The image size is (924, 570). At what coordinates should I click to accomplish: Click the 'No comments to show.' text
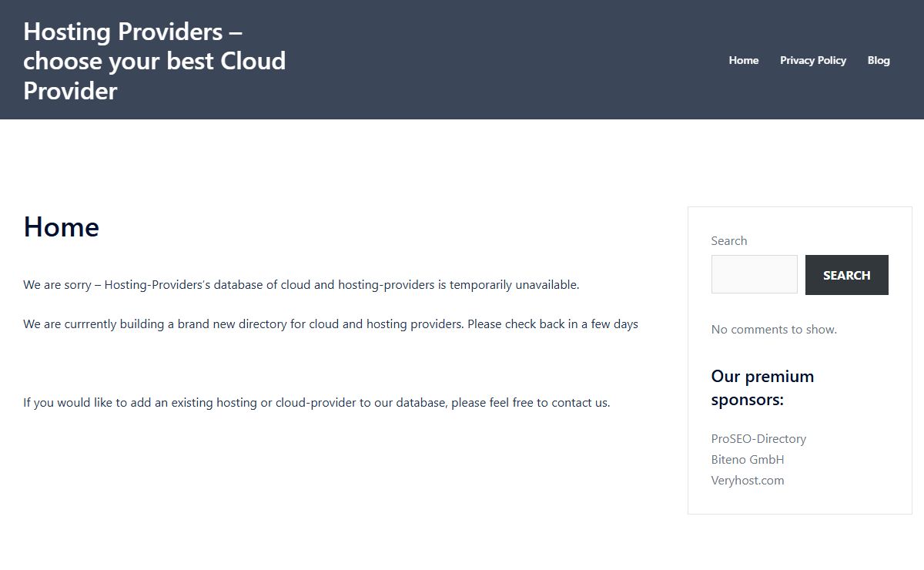click(x=774, y=329)
